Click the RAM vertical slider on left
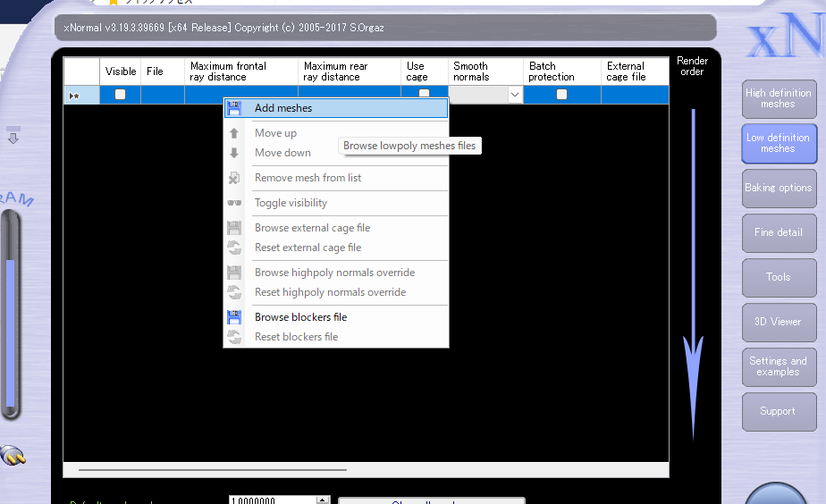 coord(11,331)
